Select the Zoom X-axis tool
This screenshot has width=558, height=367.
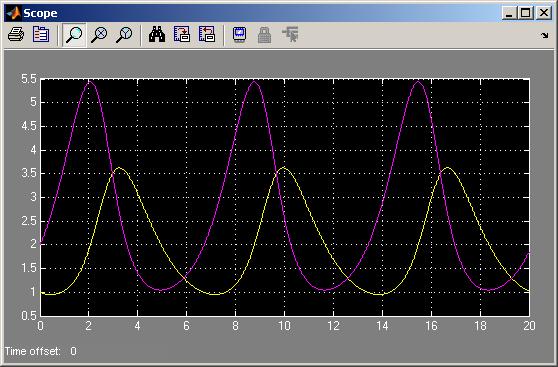[x=99, y=35]
